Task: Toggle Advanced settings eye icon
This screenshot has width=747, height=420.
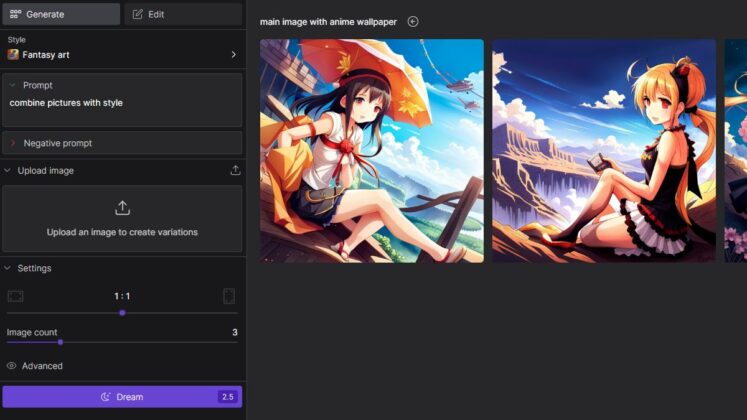Action: point(12,366)
